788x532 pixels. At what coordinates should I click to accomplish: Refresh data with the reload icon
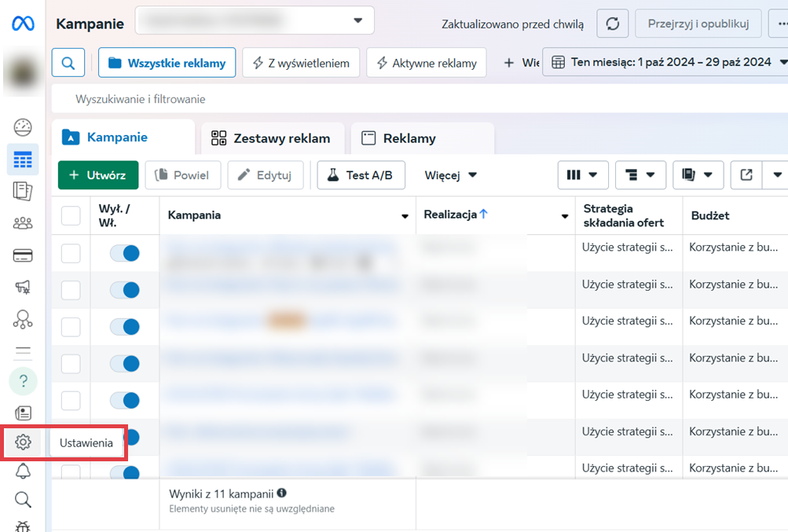click(612, 24)
